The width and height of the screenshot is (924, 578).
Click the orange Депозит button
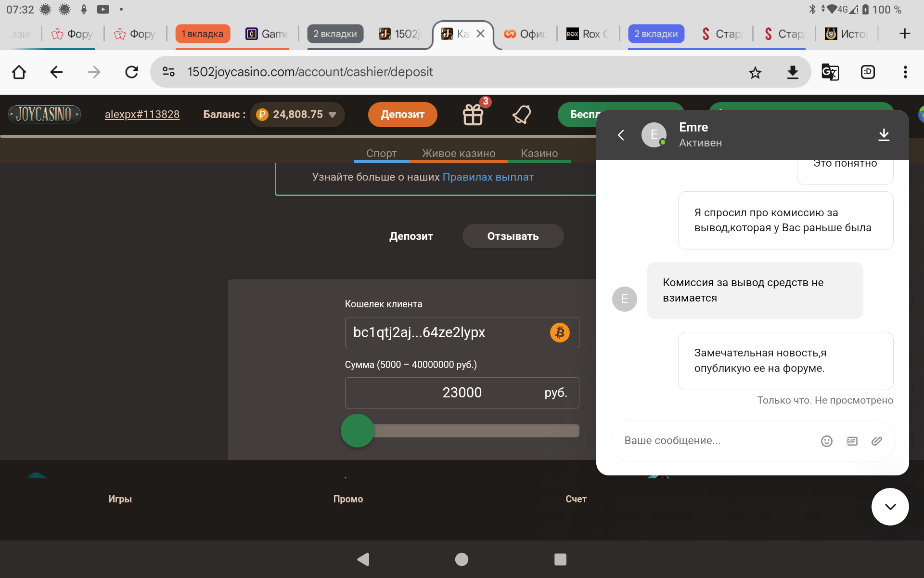(402, 115)
